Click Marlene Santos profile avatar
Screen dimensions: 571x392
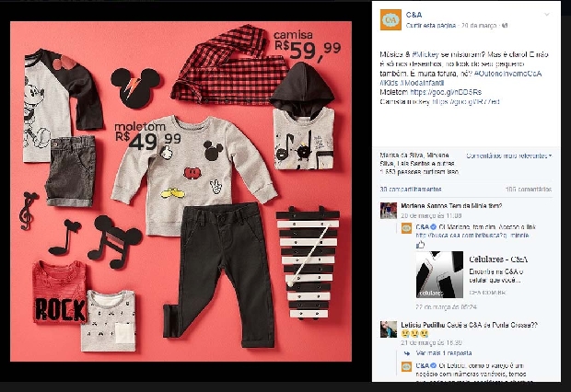389,211
